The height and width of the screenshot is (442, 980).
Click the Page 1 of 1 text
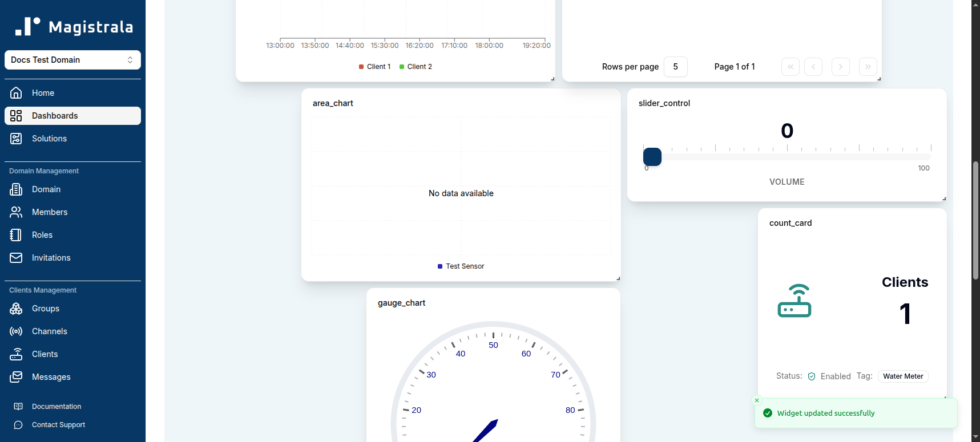click(x=735, y=67)
